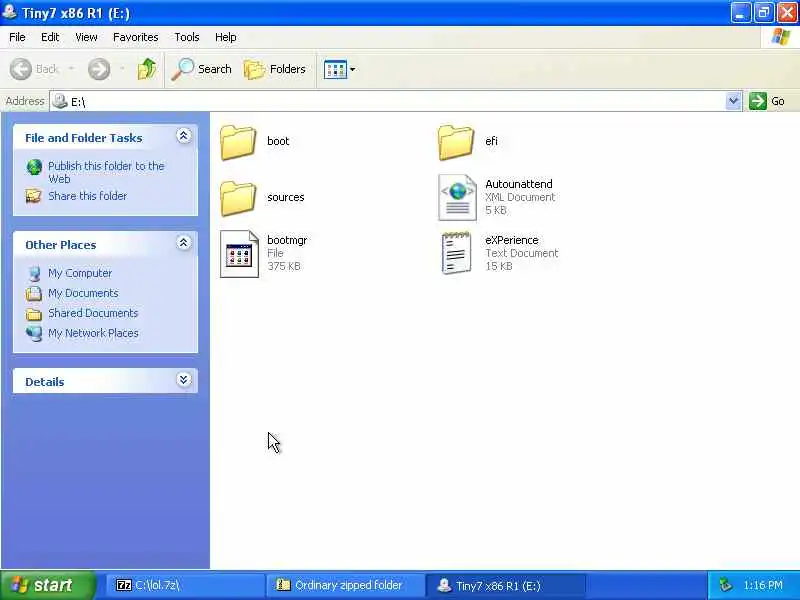The width and height of the screenshot is (800, 600).
Task: Open the Edit menu
Action: (50, 37)
